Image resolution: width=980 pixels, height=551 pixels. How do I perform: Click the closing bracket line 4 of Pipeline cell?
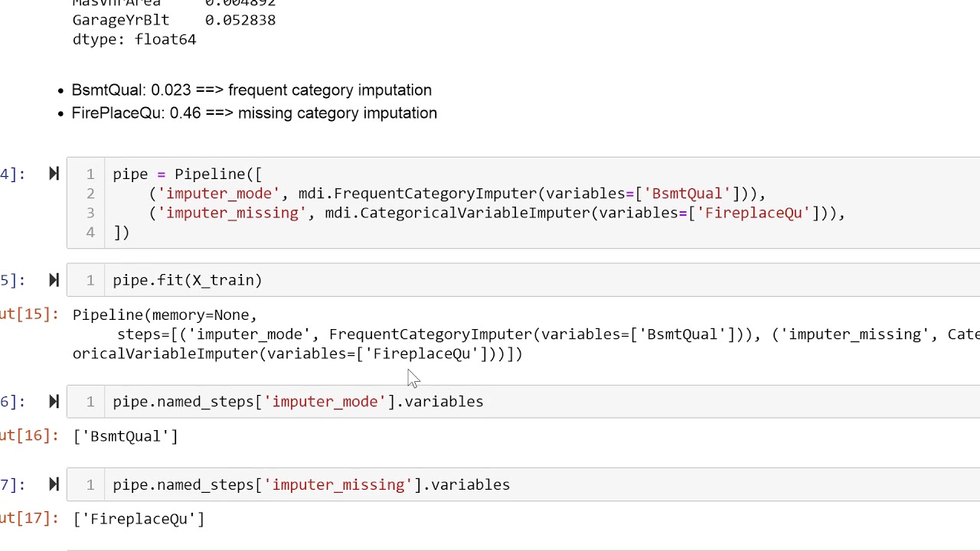point(121,232)
